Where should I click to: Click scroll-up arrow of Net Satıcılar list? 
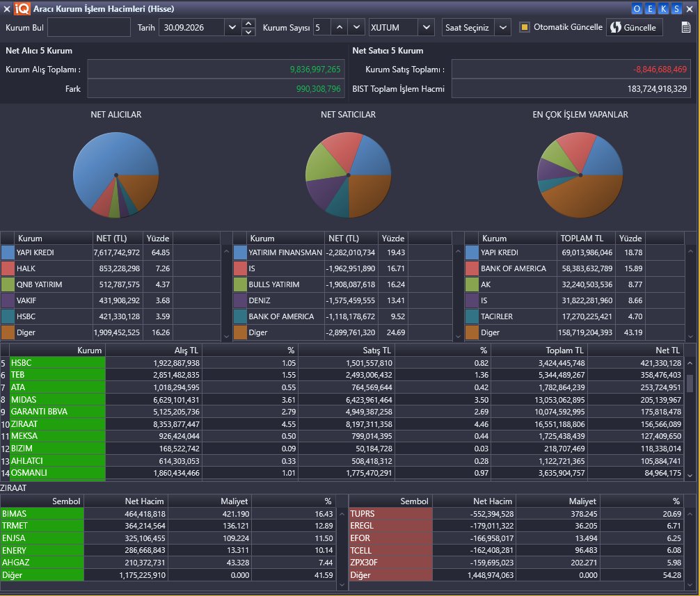tap(458, 252)
